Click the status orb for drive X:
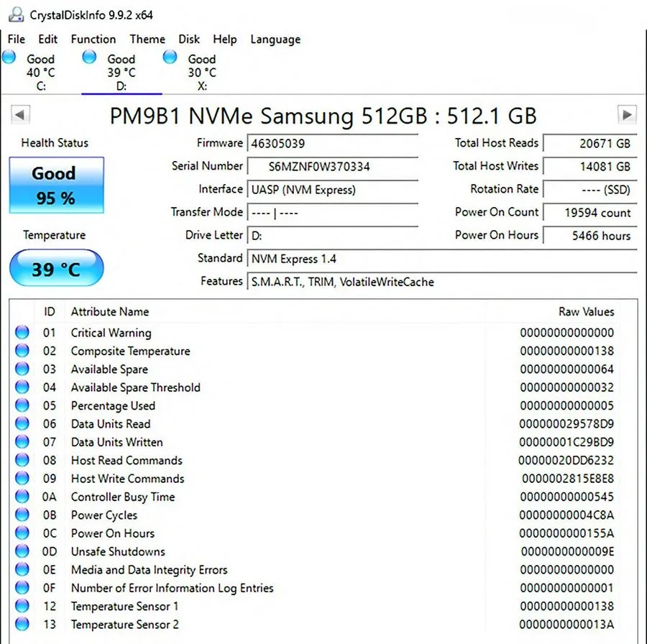647x644 pixels. [x=170, y=57]
